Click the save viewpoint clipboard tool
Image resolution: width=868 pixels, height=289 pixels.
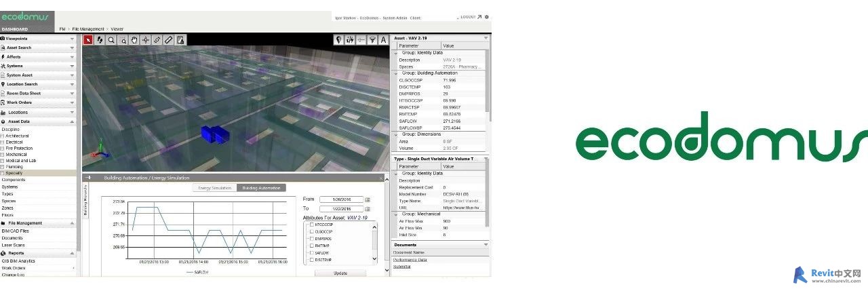(180, 40)
